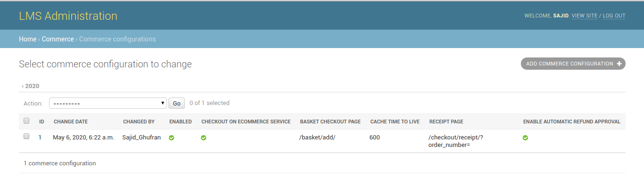644x179 pixels.
Task: Click the 0 of 1 selected counter
Action: 209,103
